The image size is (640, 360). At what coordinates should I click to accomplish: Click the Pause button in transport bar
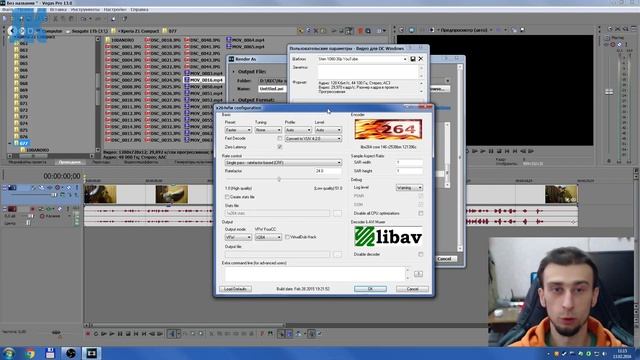click(120, 333)
